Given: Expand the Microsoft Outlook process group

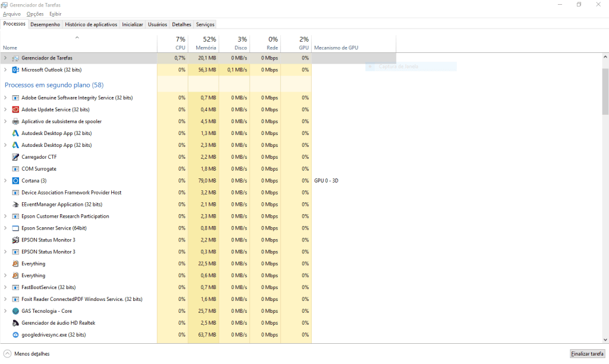Looking at the screenshot, I should (x=5, y=70).
